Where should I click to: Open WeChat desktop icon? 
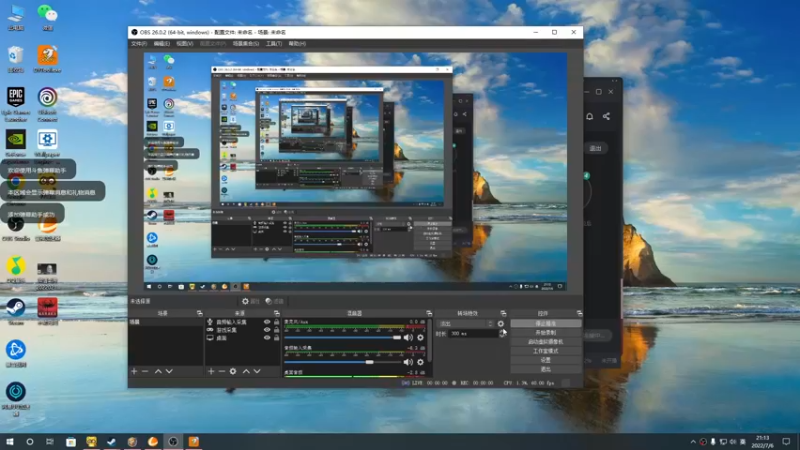coord(47,17)
